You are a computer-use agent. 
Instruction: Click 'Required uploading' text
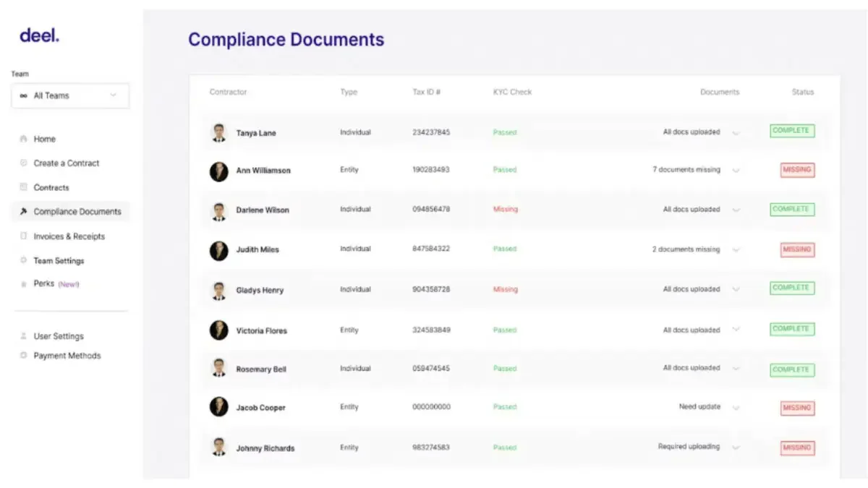click(689, 446)
